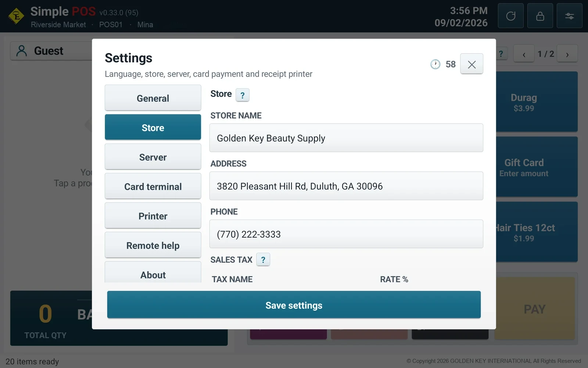The image size is (588, 368).
Task: Open the About tab
Action: tap(153, 272)
